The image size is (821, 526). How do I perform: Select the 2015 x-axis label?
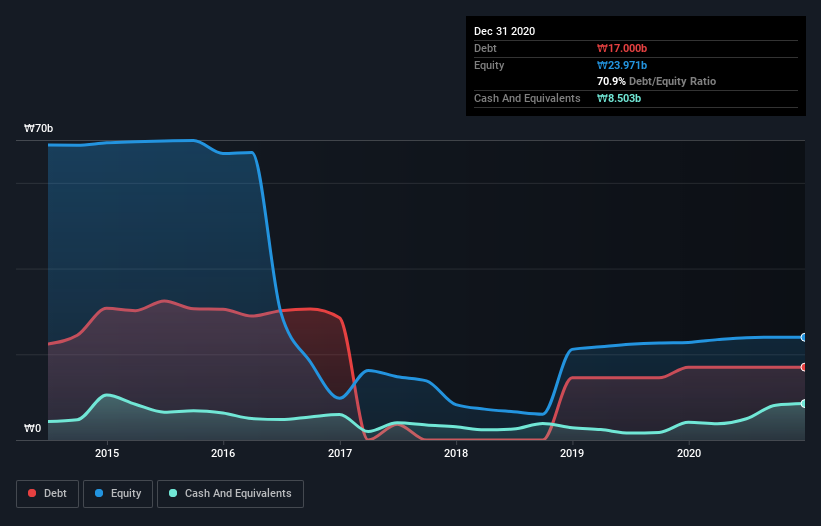pyautogui.click(x=107, y=453)
